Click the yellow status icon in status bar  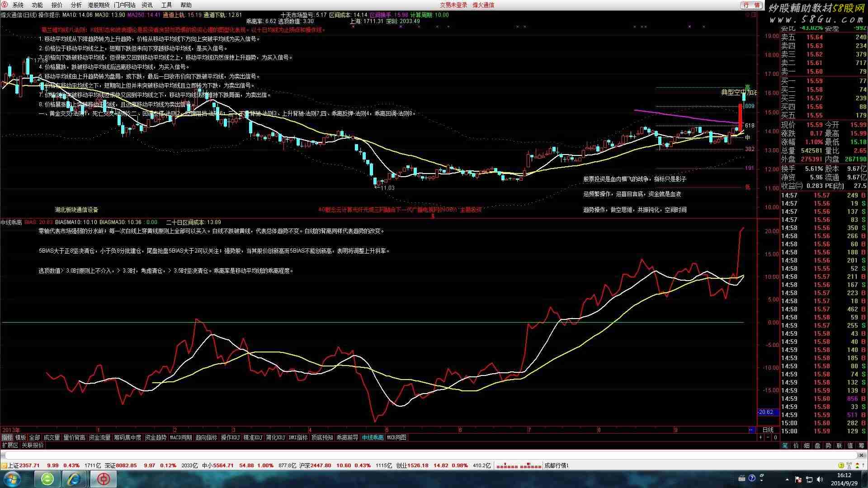coord(841,465)
